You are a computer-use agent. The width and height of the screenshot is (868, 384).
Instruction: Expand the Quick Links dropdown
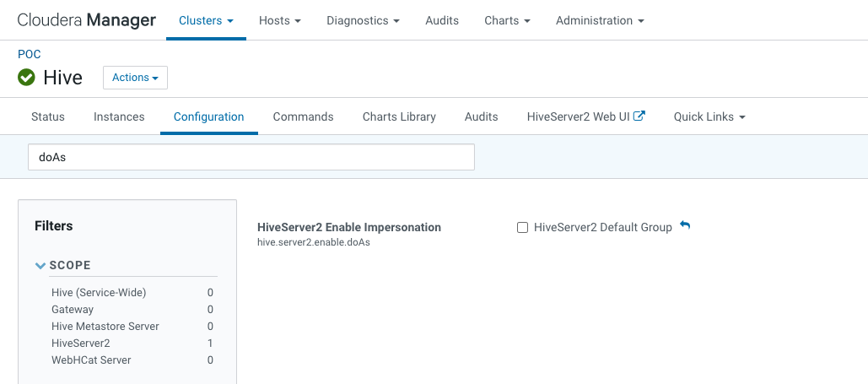point(709,117)
